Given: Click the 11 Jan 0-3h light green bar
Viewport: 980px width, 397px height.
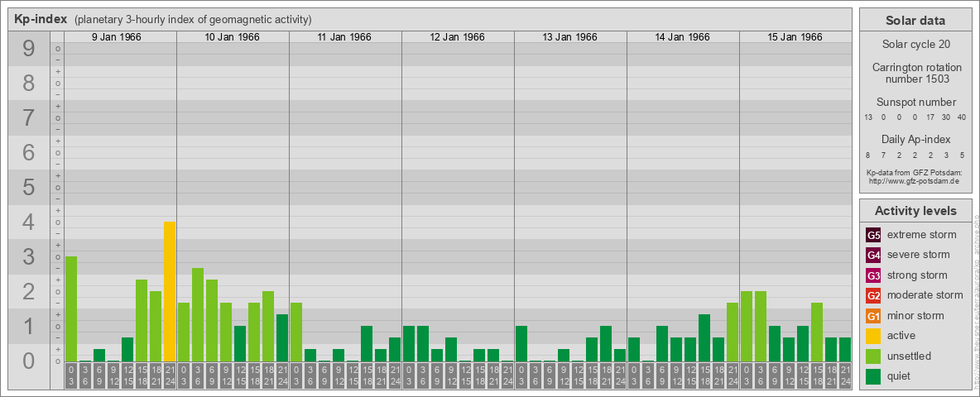Looking at the screenshot, I should coord(296,332).
